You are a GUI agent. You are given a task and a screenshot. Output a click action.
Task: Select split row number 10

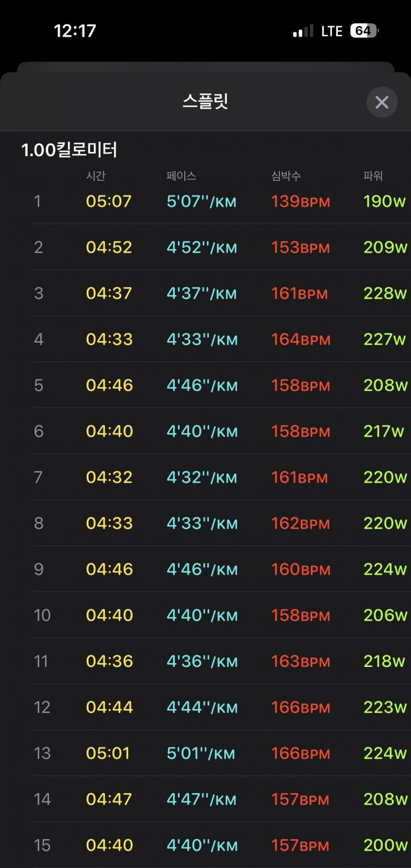(x=42, y=615)
